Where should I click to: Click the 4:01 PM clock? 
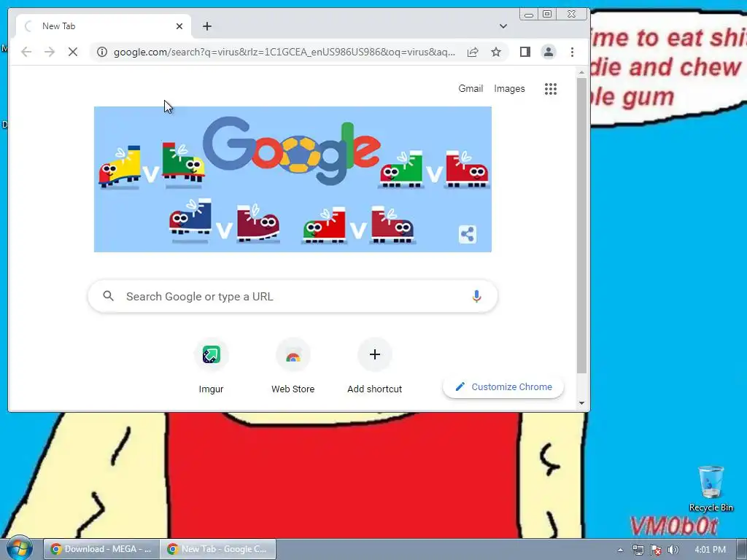[710, 550]
